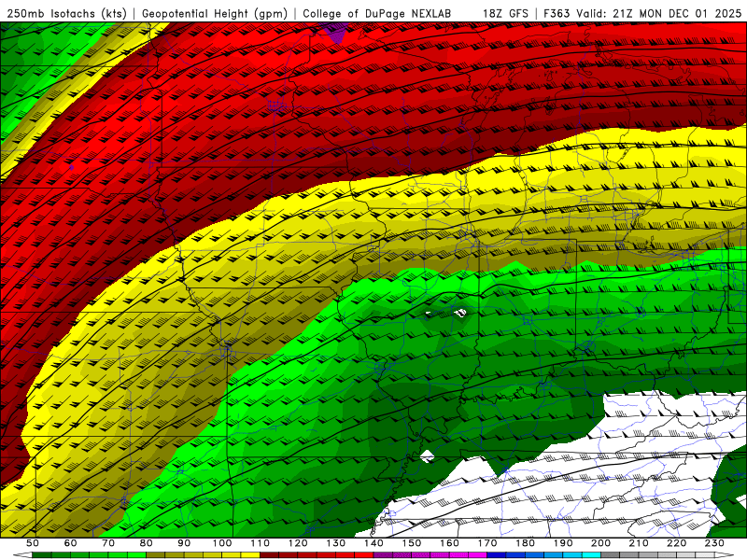Click the legend value 220

tap(677, 543)
